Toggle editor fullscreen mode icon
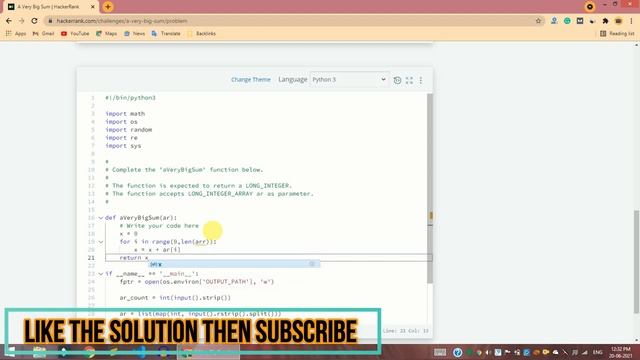 click(409, 80)
